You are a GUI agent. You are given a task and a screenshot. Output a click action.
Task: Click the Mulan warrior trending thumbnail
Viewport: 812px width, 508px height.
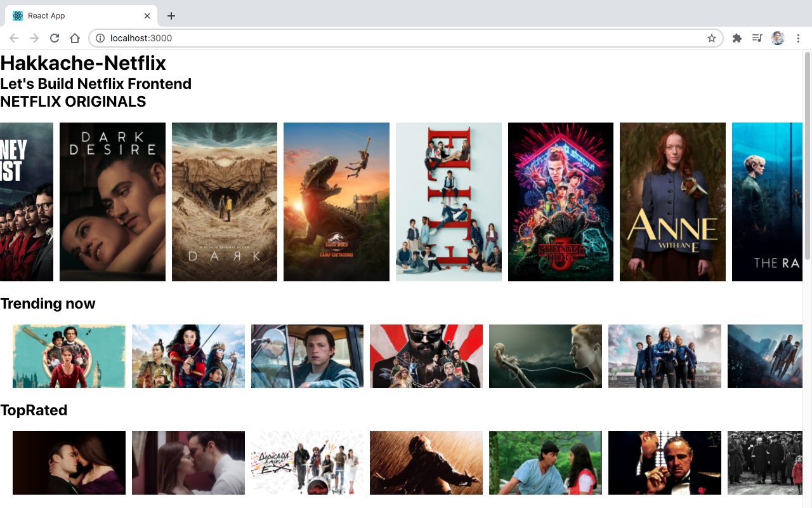pos(188,356)
